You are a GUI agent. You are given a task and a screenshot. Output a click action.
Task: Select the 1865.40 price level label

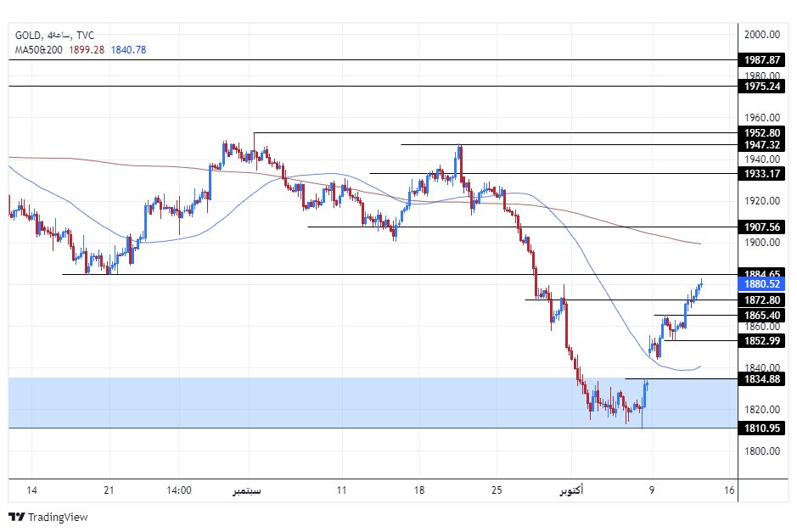click(761, 315)
